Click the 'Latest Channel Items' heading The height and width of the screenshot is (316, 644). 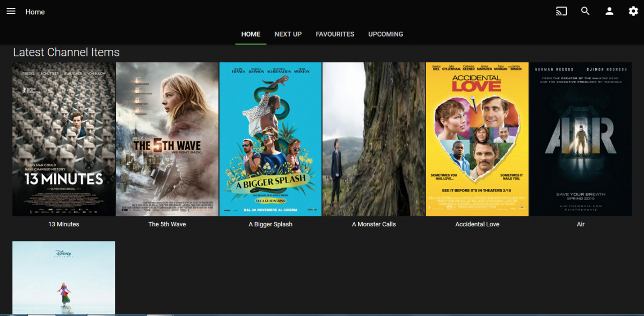tap(66, 52)
